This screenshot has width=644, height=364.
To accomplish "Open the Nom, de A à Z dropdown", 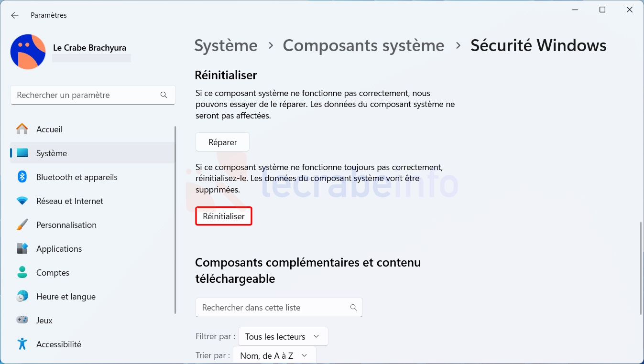I will pos(274,356).
